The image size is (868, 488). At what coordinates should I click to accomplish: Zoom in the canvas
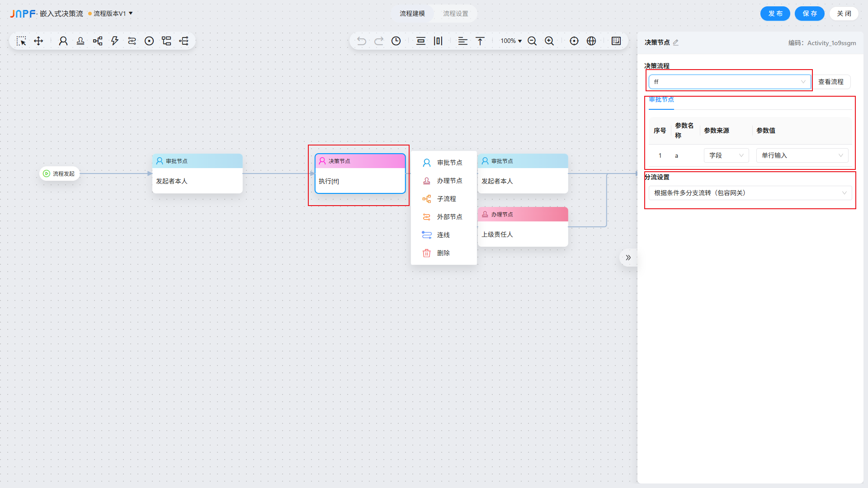[x=549, y=41]
